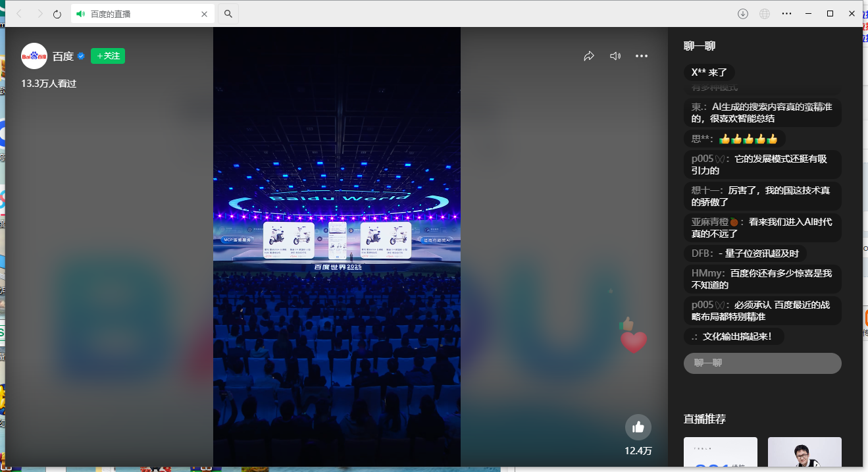The height and width of the screenshot is (472, 868).
Task: Open the Tesla recommended stream thumbnail
Action: click(720, 453)
